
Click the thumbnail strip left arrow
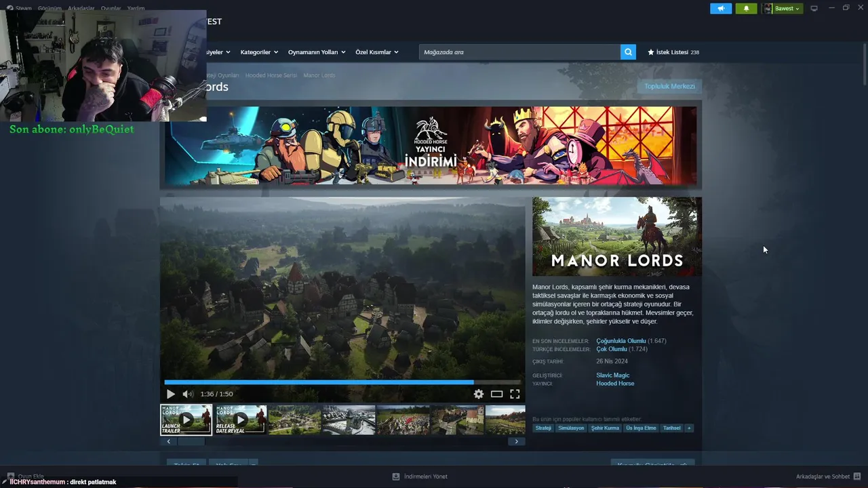coord(169,441)
